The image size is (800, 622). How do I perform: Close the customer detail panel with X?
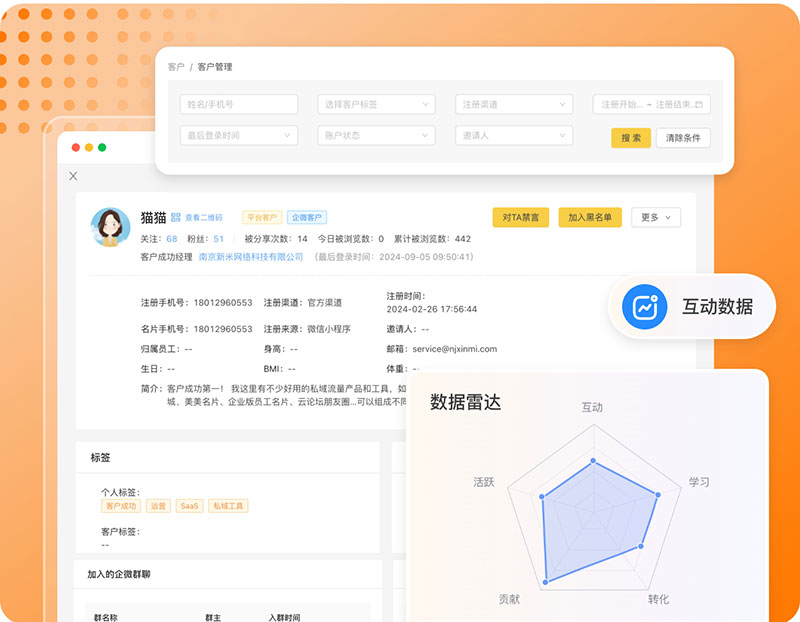click(73, 176)
